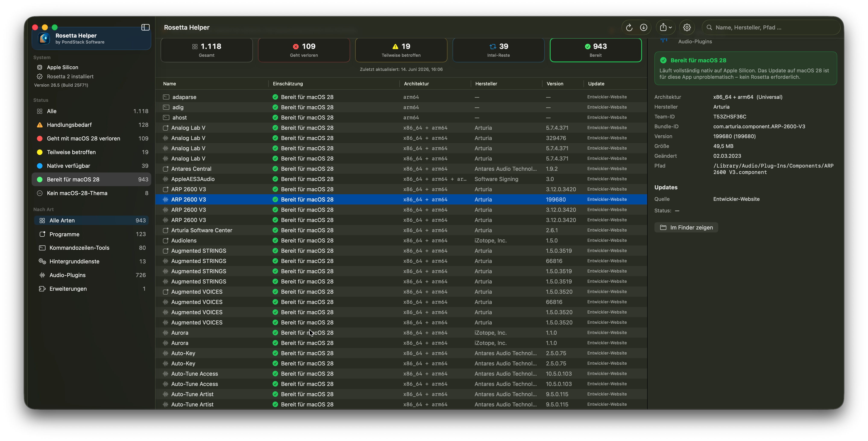Sort by the Version column header
The image size is (868, 441).
coord(555,84)
